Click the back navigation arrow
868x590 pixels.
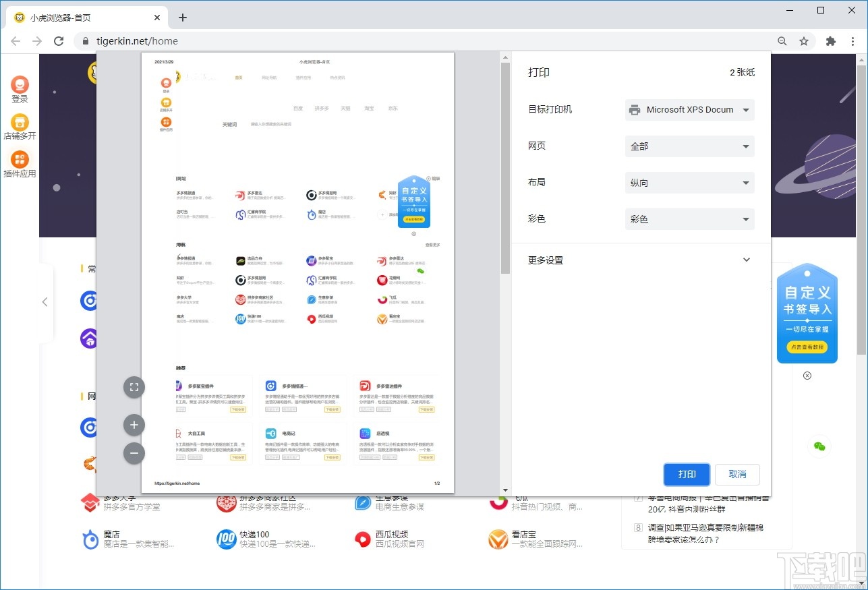coord(15,40)
